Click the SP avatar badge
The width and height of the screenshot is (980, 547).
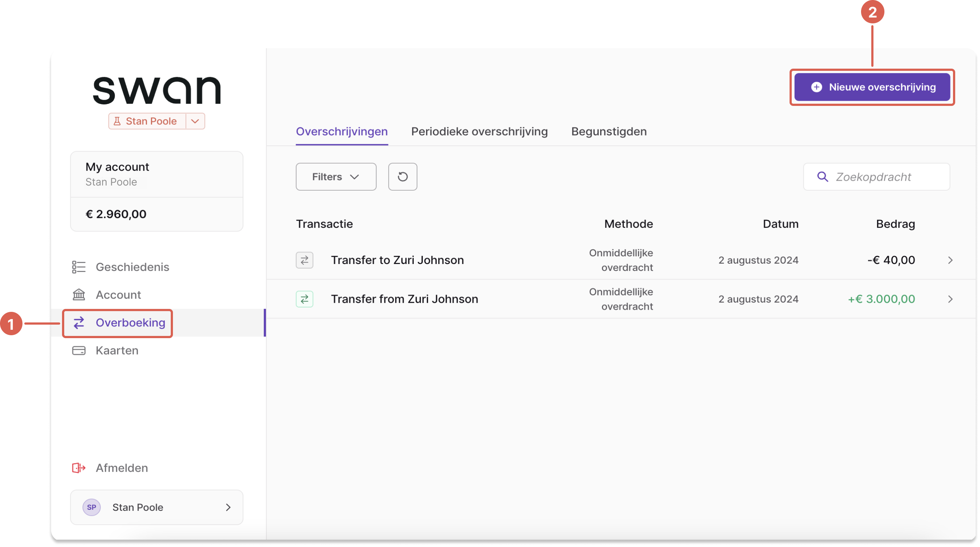pos(91,508)
